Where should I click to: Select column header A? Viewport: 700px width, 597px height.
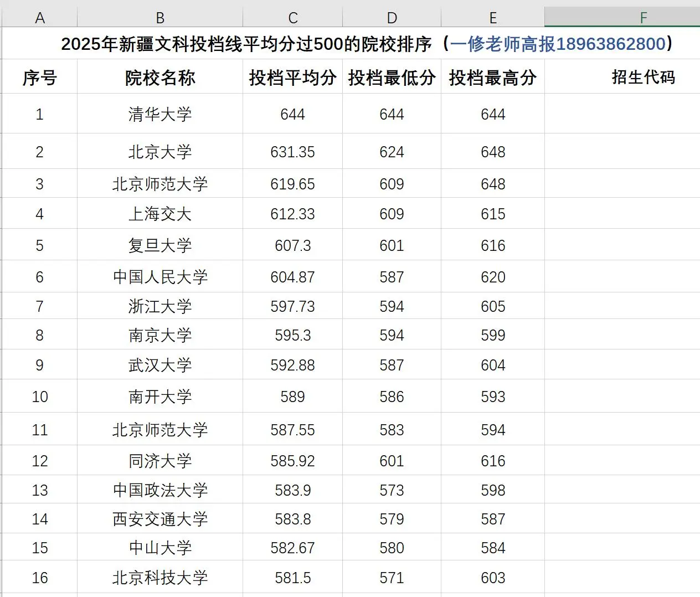(39, 17)
